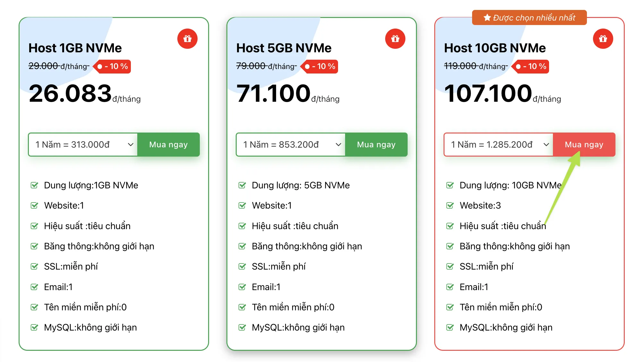Click check icon beside 'Website:3'

(450, 205)
